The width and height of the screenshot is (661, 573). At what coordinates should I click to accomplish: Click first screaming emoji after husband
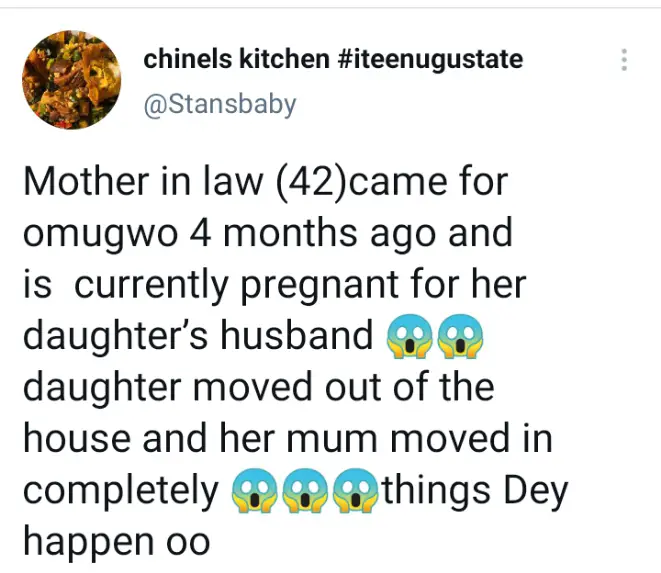(x=409, y=336)
